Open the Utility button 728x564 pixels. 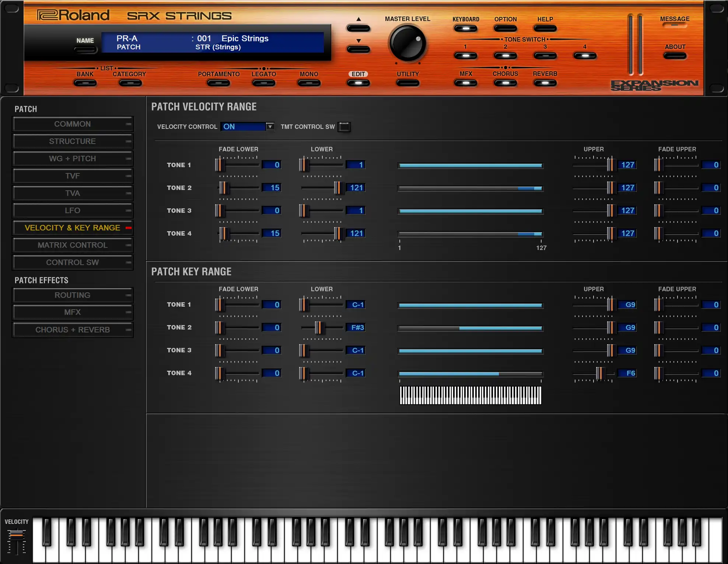click(x=407, y=83)
